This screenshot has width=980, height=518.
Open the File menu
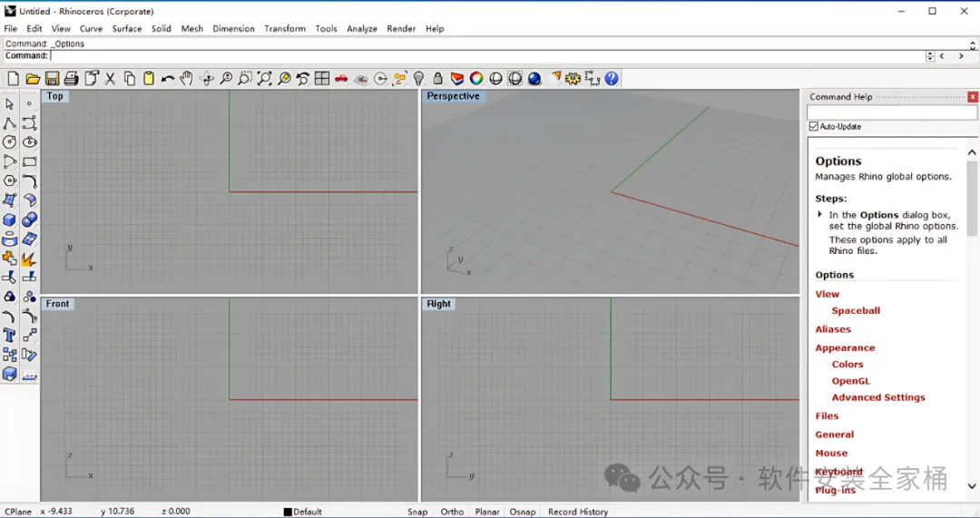(x=11, y=29)
